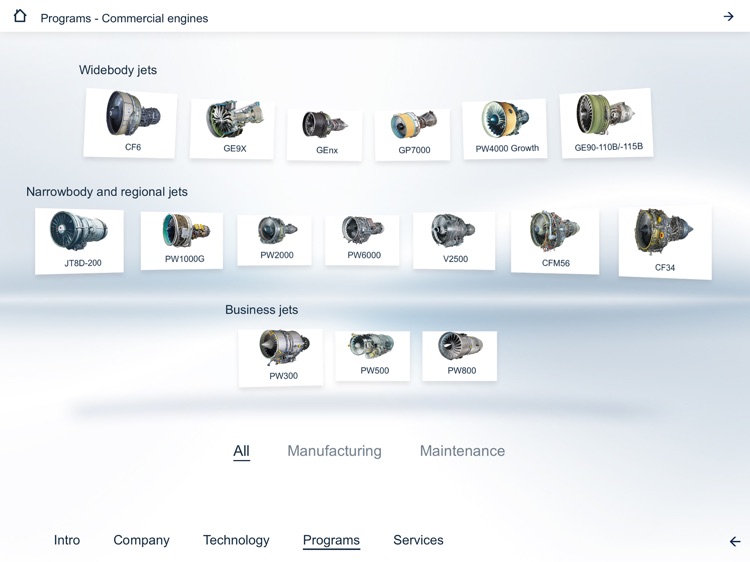Switch to the Technology section

(236, 540)
